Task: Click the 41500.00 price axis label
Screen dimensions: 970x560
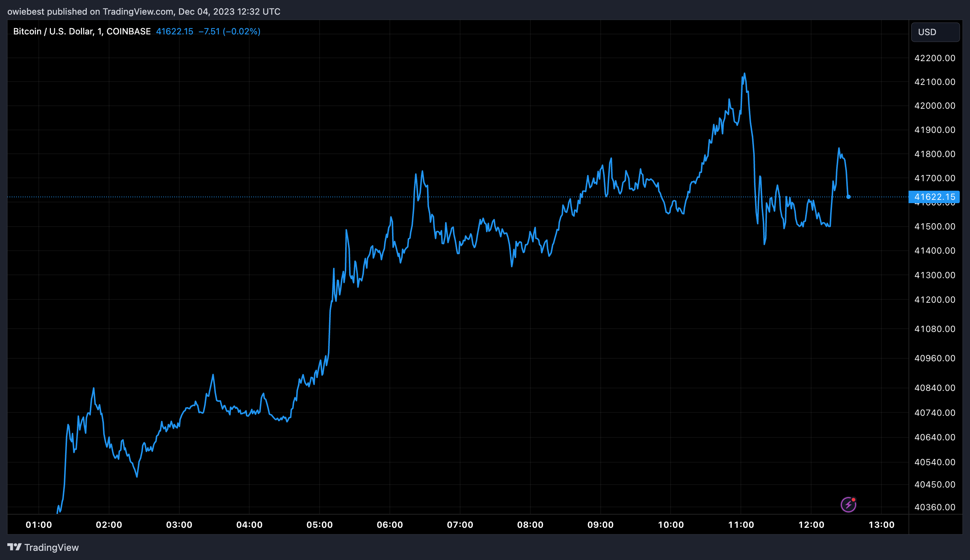Action: (x=934, y=227)
